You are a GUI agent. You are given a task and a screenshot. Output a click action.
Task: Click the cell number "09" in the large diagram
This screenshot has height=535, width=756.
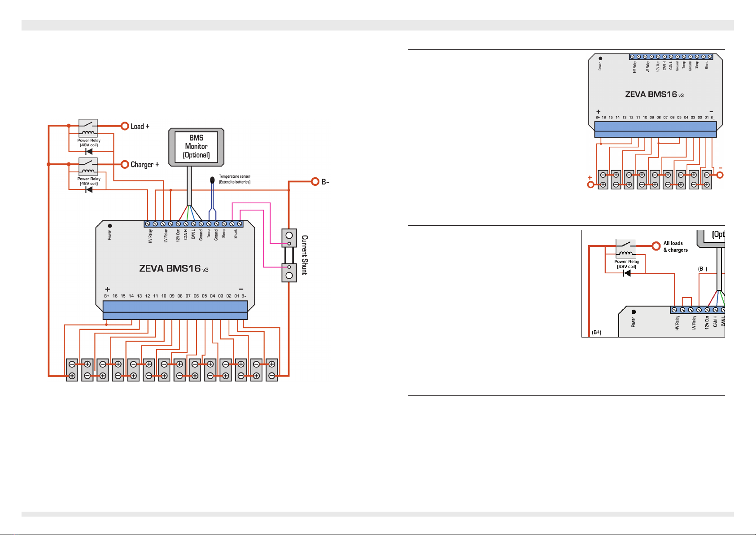tap(172, 296)
